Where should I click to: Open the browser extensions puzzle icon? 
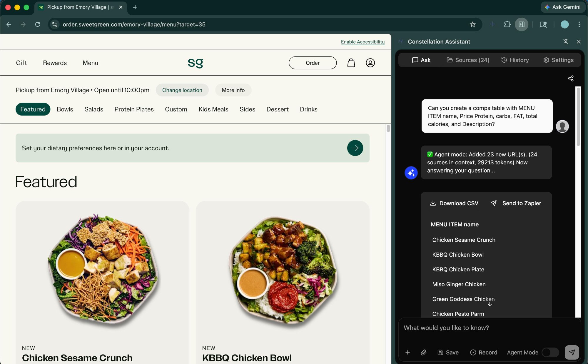[x=507, y=24]
